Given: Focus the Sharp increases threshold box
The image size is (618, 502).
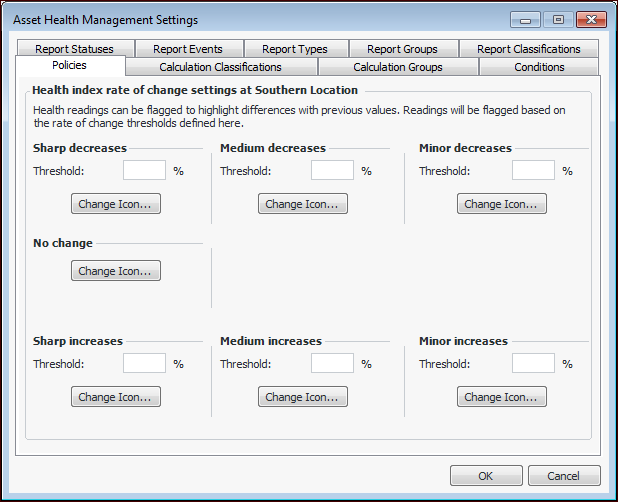Looking at the screenshot, I should click(144, 363).
